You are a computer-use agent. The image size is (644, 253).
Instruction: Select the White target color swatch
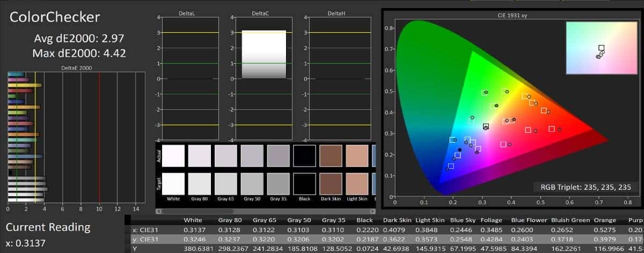(173, 183)
